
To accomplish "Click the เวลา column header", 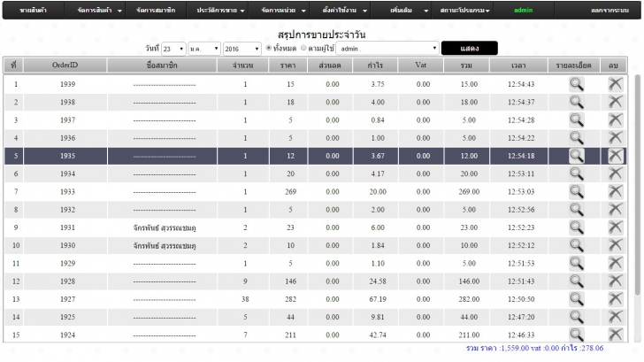I will pyautogui.click(x=518, y=65).
